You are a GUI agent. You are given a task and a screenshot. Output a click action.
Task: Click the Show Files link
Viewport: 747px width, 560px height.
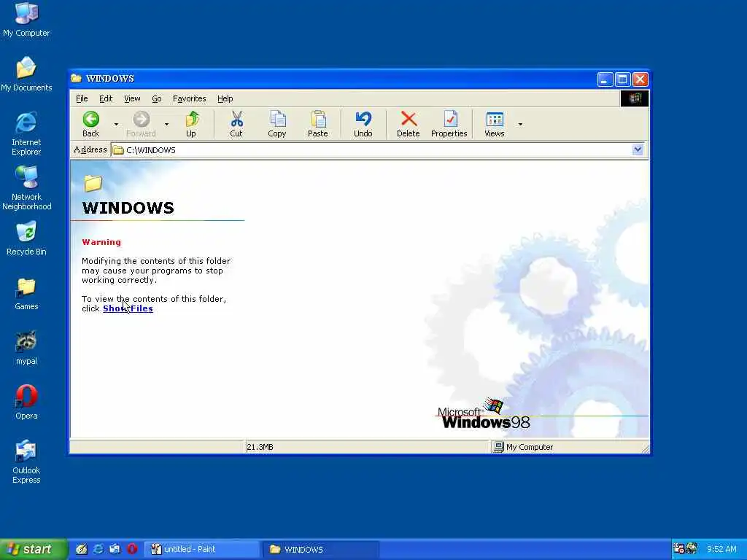point(128,308)
